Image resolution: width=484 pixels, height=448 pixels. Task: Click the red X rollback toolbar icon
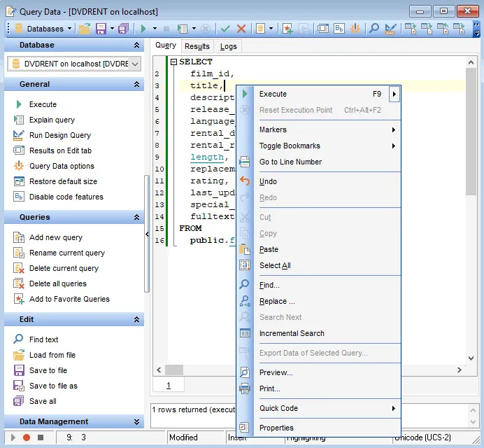(241, 29)
